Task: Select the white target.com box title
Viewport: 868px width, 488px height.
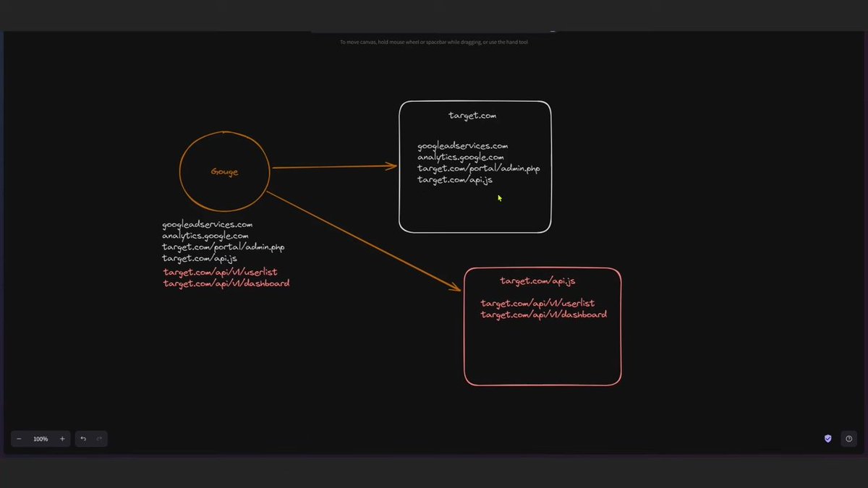Action: (x=472, y=116)
